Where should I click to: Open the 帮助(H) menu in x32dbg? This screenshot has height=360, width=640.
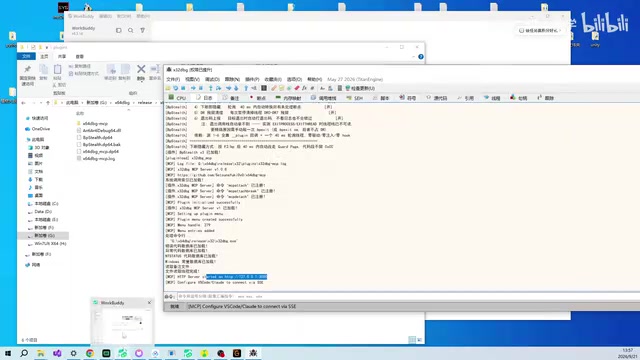(x=314, y=79)
